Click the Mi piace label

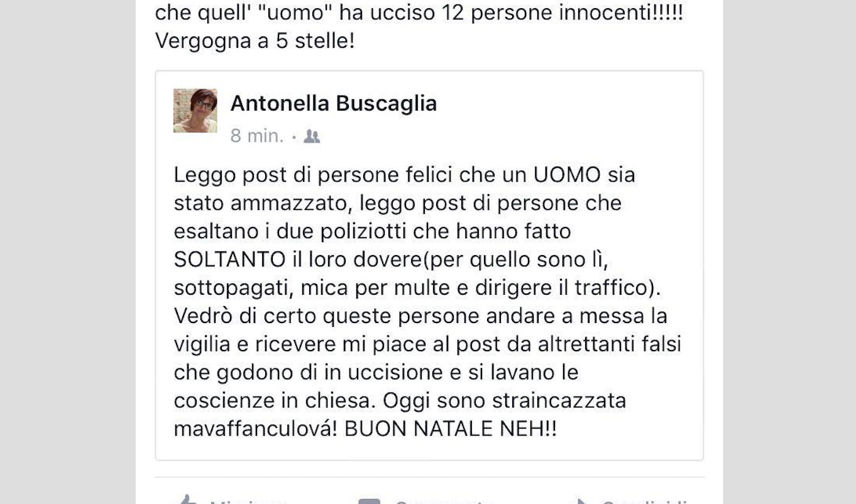pos(248,501)
